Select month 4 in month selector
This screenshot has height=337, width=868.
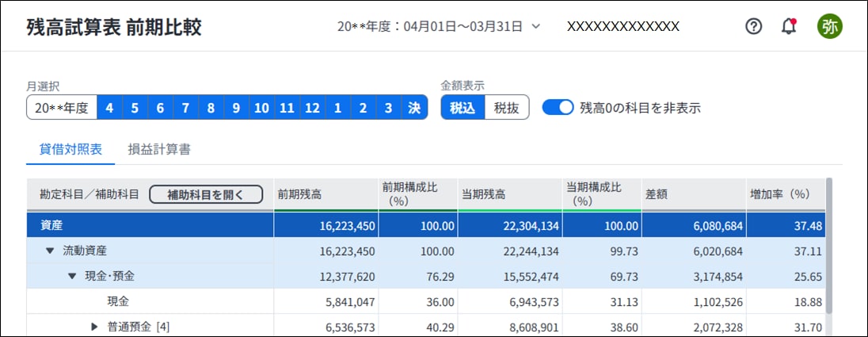109,108
